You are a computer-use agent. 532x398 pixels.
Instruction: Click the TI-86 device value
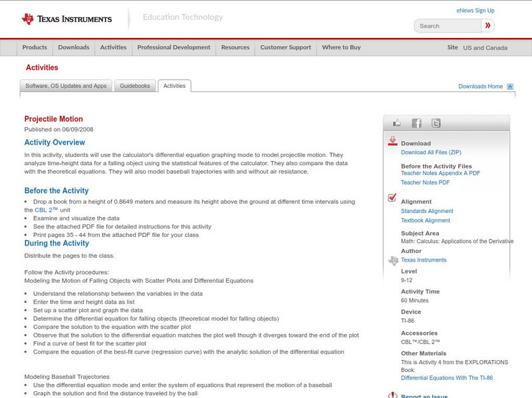click(408, 321)
